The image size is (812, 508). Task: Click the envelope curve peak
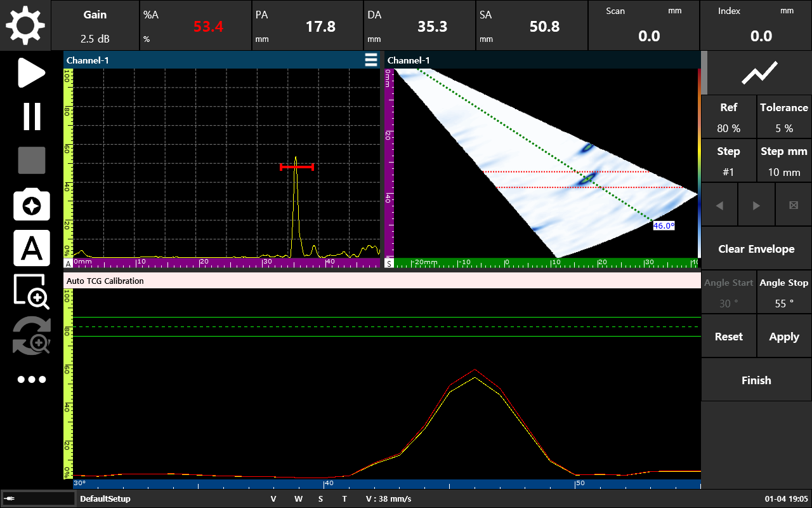(x=475, y=370)
